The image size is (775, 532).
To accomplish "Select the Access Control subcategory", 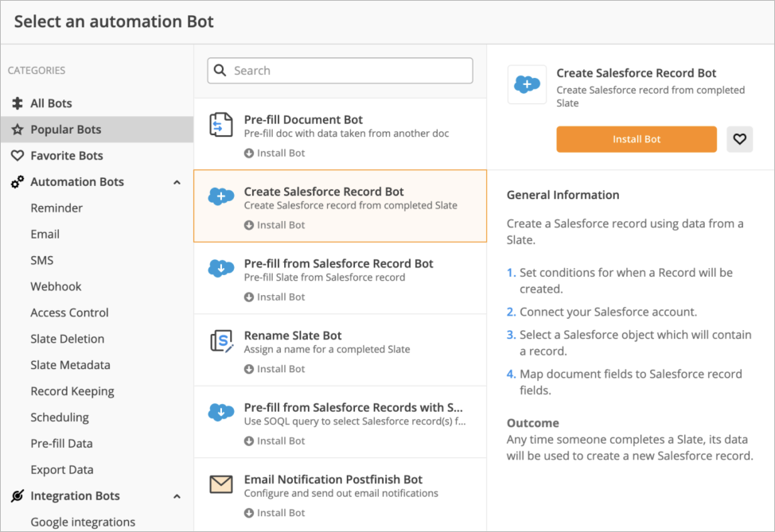I will [70, 313].
